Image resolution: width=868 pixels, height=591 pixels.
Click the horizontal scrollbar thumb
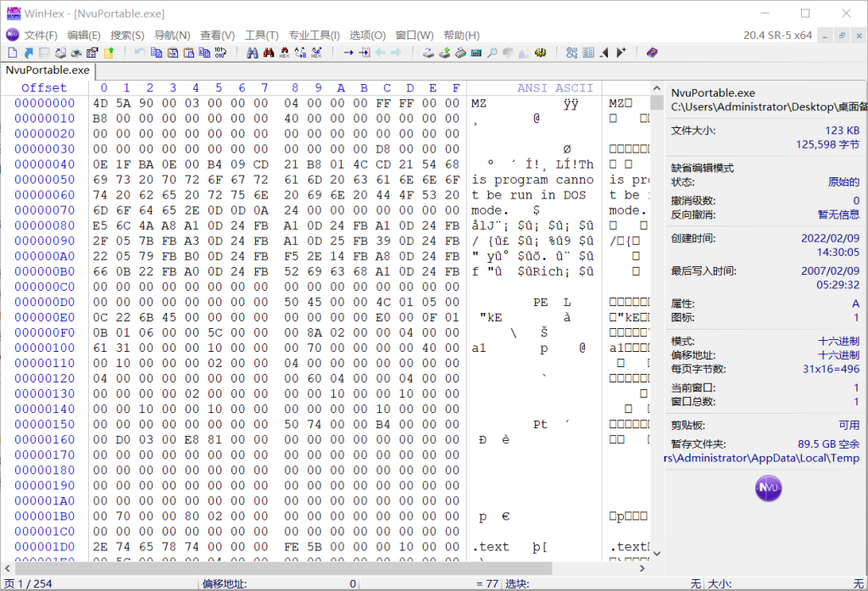[x=283, y=568]
